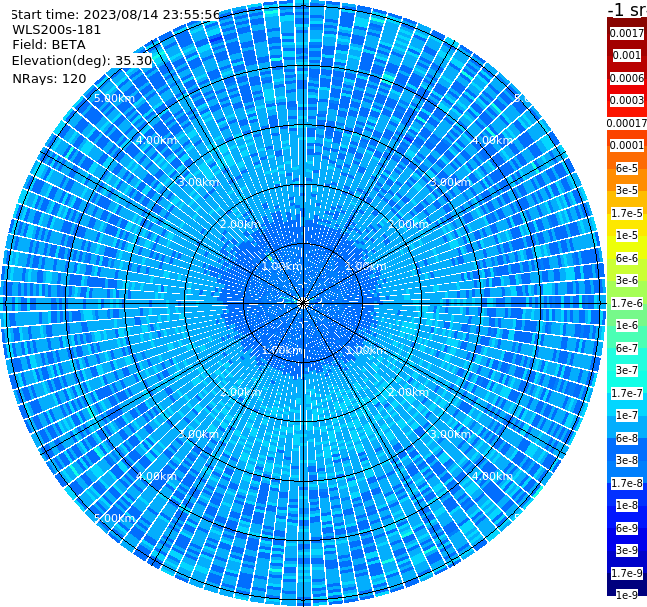Click the 3.00km range label in upper-right quadrant
Image resolution: width=647 pixels, height=607 pixels.
tap(450, 182)
